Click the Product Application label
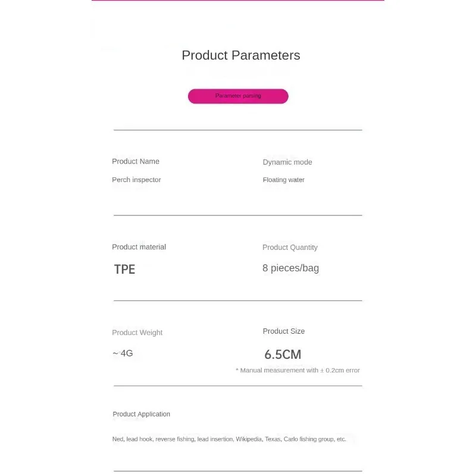Image resolution: width=476 pixels, height=476 pixels. 141,414
